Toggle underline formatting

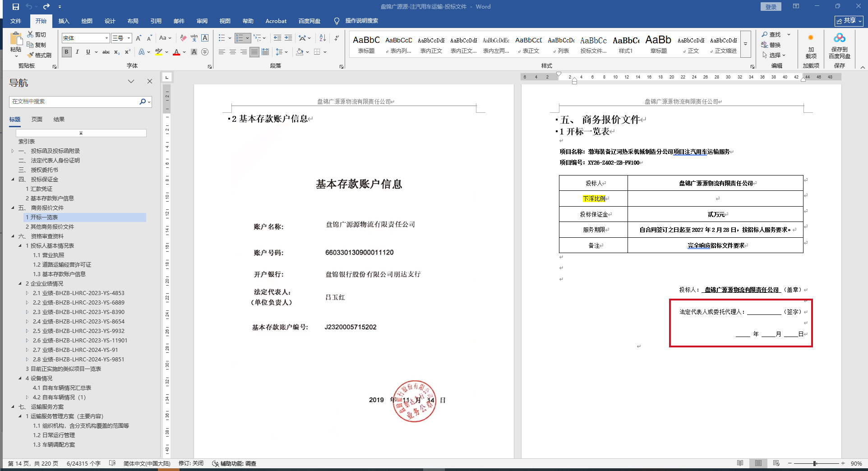tap(88, 52)
